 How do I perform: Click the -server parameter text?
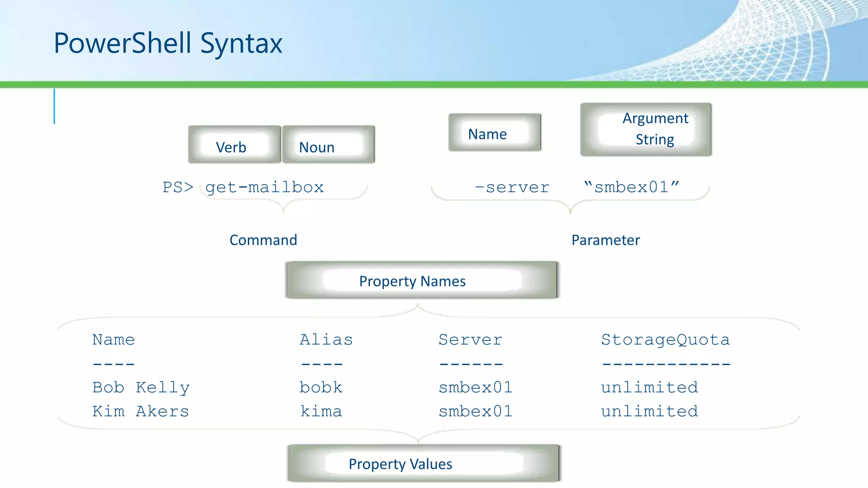[x=512, y=187]
